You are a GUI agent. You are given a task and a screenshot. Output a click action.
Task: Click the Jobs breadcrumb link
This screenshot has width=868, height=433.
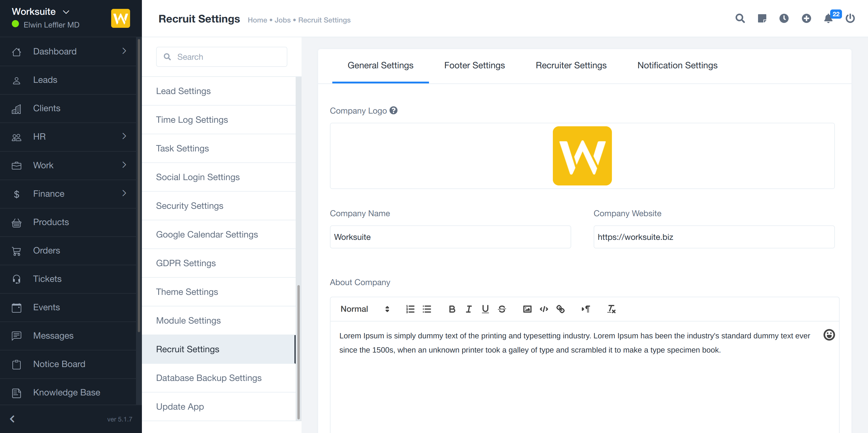[282, 20]
